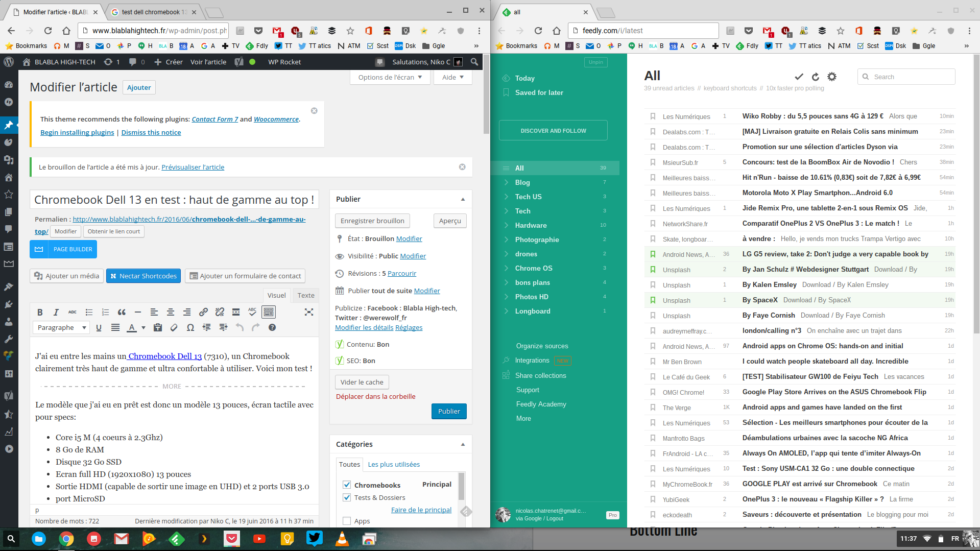Click the blue Publier button
The width and height of the screenshot is (980, 551).
click(x=449, y=411)
